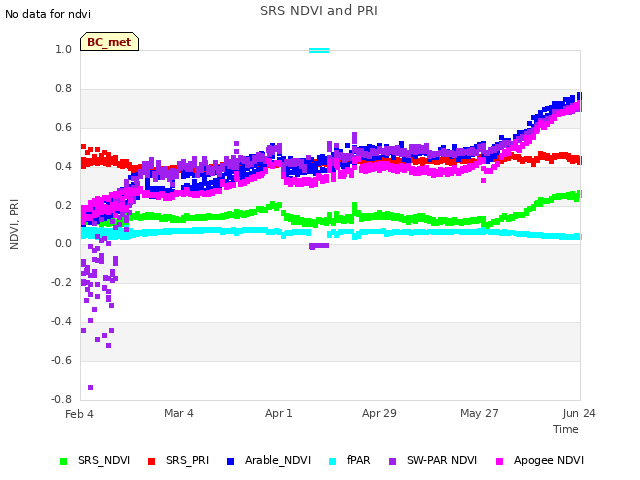Toggle the fPAR legend entry
The width and height of the screenshot is (640, 480).
pos(350,460)
